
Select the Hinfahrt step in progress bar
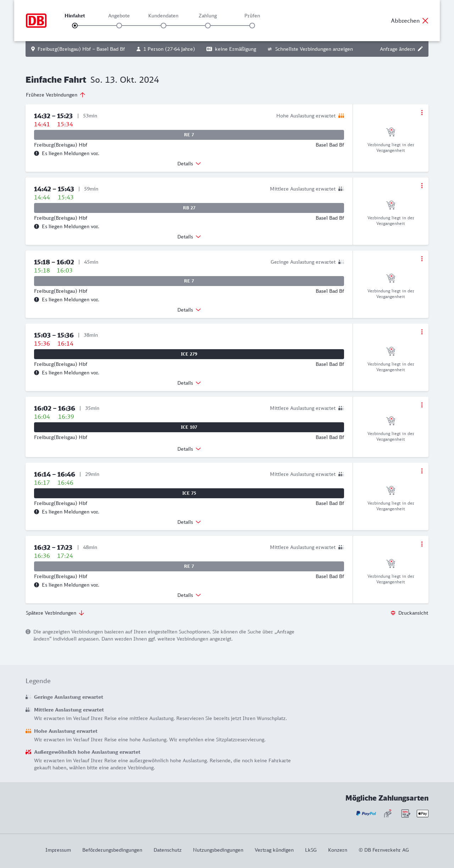coord(75,26)
